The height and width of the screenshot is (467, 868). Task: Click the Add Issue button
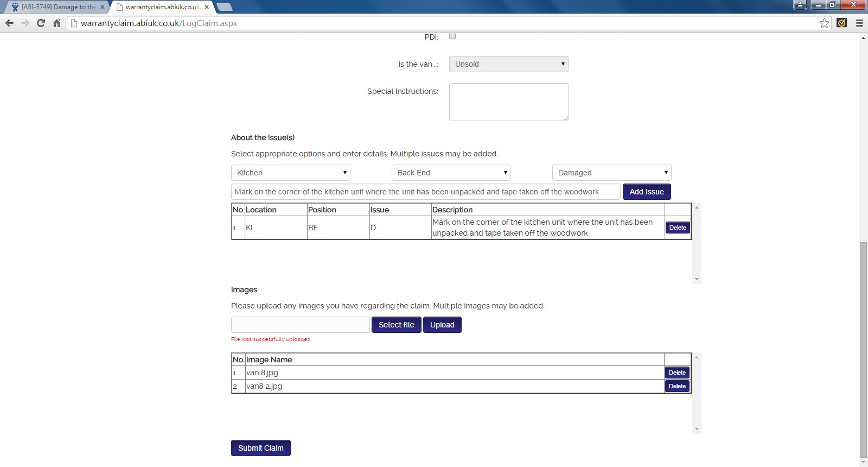tap(647, 192)
